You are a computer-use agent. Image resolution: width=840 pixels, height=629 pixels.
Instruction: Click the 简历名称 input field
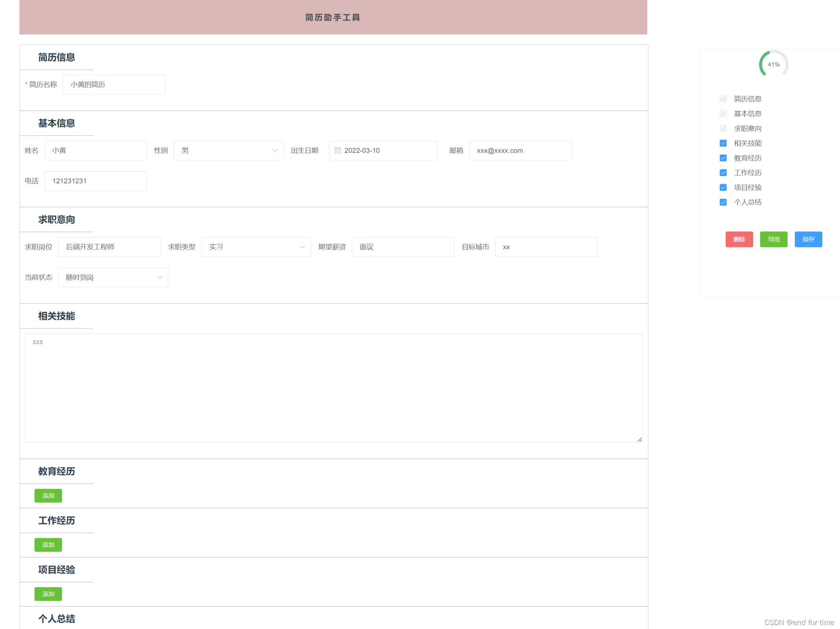coord(114,85)
